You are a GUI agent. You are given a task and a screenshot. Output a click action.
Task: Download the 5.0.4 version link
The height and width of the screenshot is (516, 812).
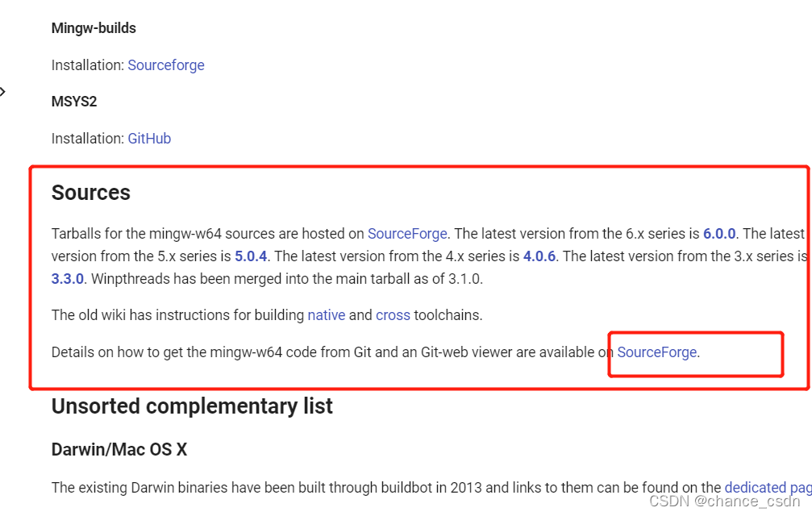(251, 256)
